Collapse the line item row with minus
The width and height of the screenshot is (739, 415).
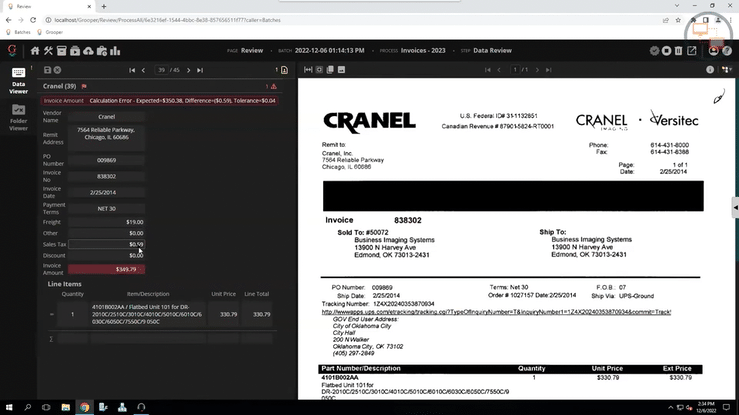pyautogui.click(x=51, y=314)
